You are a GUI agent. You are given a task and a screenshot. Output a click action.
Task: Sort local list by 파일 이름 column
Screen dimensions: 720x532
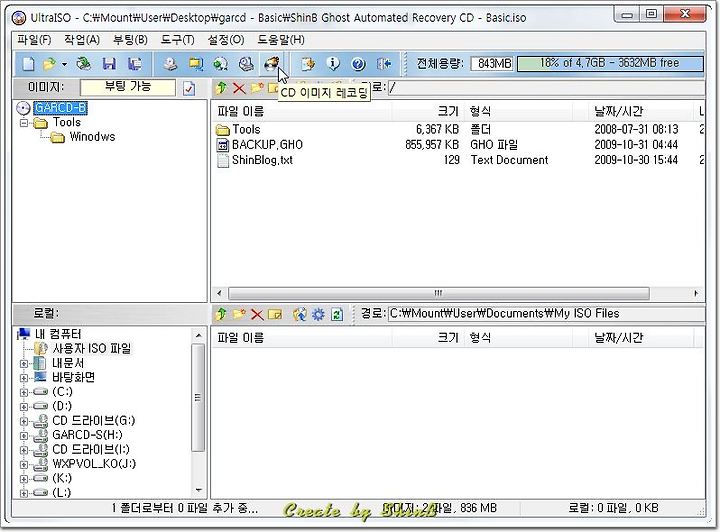point(301,338)
